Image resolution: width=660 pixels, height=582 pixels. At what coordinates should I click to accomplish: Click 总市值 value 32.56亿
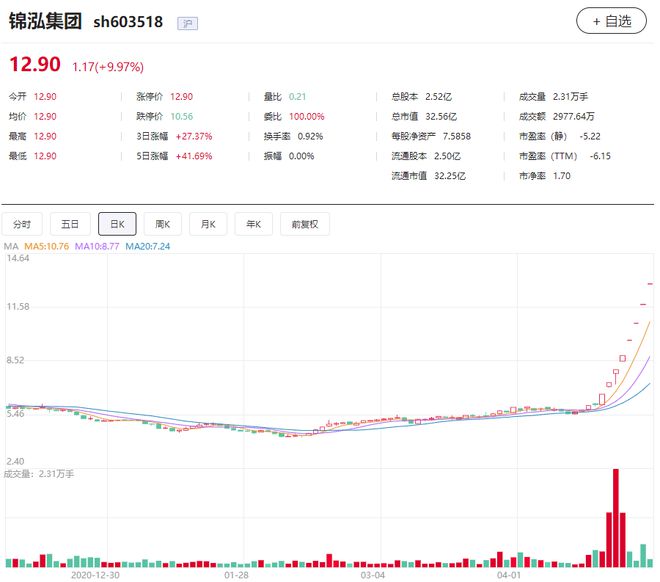coord(441,117)
